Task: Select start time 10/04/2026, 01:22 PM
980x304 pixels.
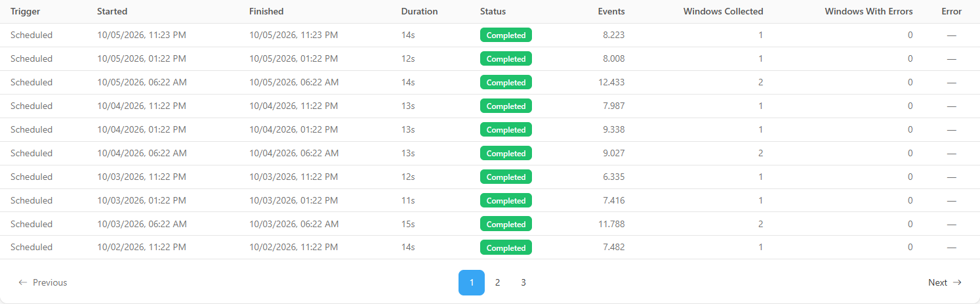Action: 142,130
